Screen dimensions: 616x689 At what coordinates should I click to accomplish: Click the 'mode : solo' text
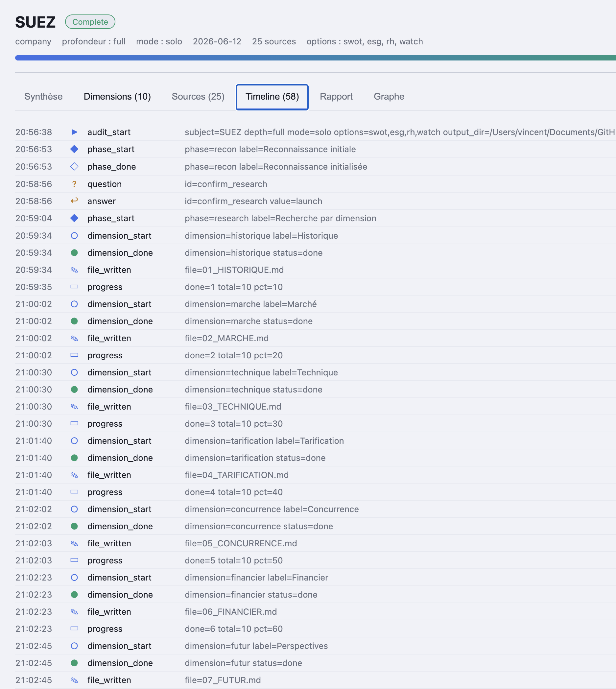pyautogui.click(x=159, y=42)
